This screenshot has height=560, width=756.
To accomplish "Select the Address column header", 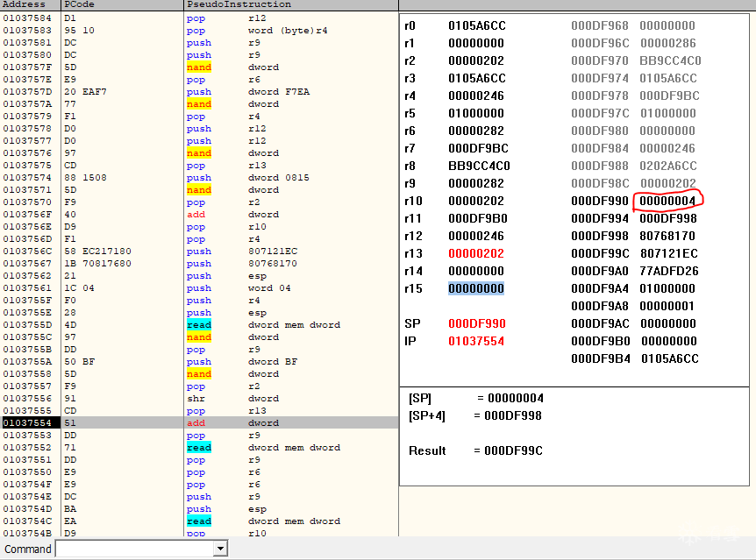I will click(x=31, y=4).
